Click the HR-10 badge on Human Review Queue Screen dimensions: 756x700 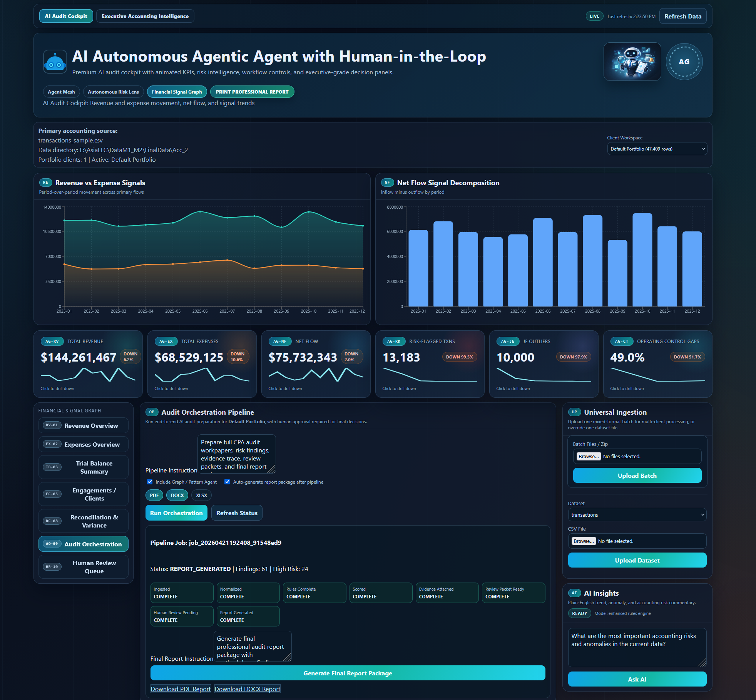pyautogui.click(x=52, y=567)
